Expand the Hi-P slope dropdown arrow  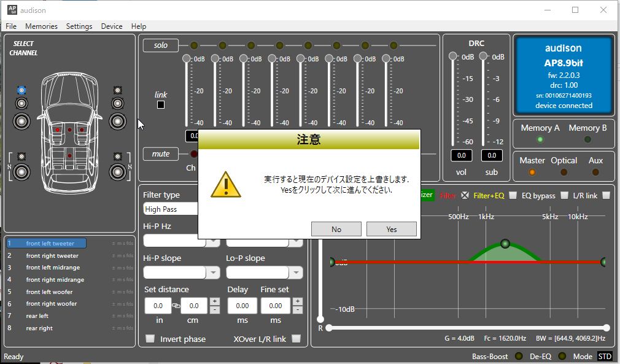tap(213, 273)
